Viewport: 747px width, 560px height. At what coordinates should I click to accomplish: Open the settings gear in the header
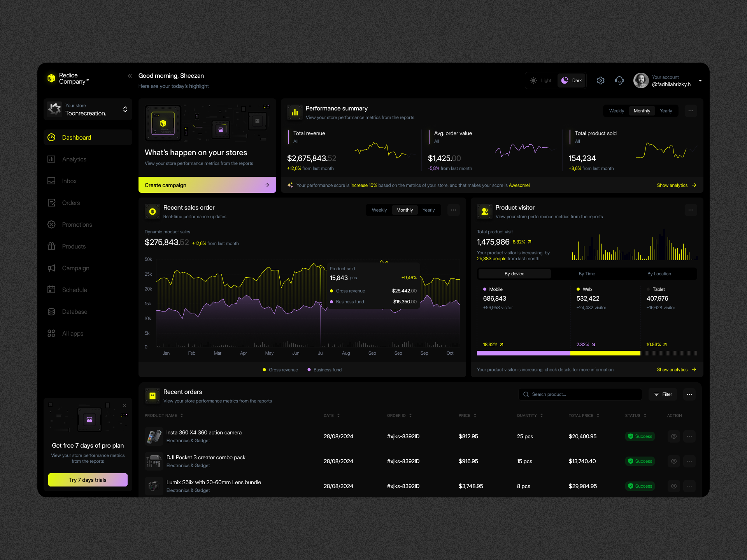coord(600,80)
